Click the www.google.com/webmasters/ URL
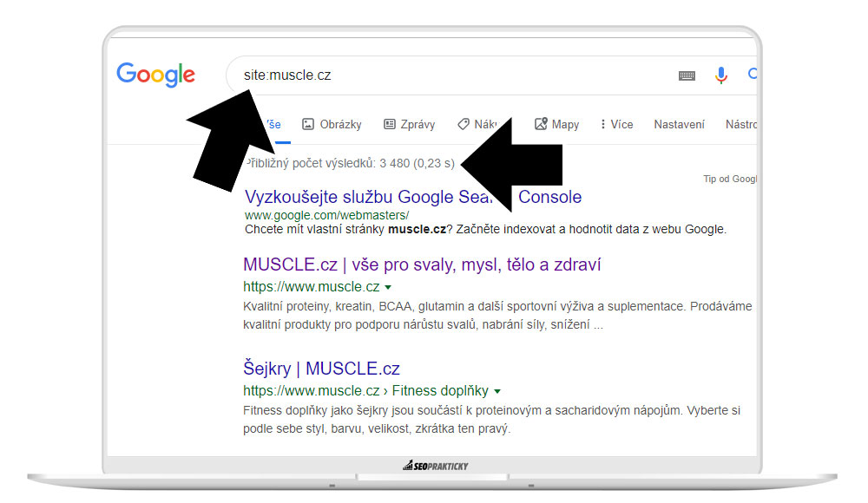This screenshot has width=868, height=503. [x=326, y=215]
